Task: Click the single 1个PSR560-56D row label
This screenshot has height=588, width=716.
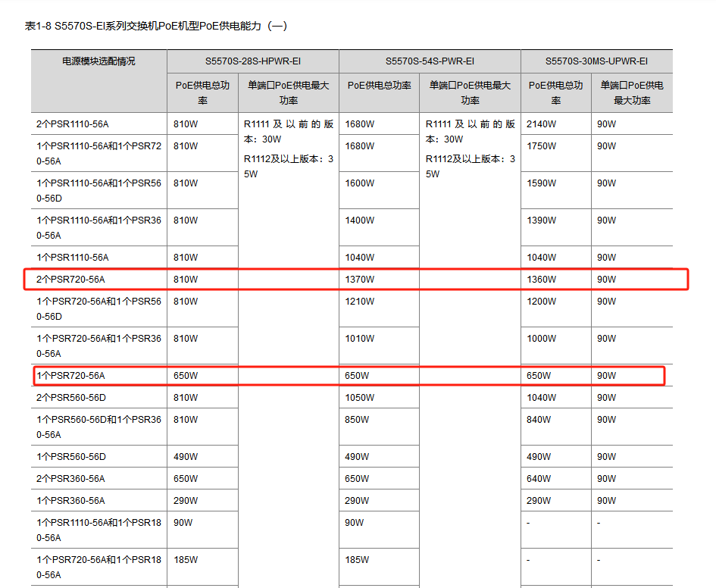Action: (71, 456)
